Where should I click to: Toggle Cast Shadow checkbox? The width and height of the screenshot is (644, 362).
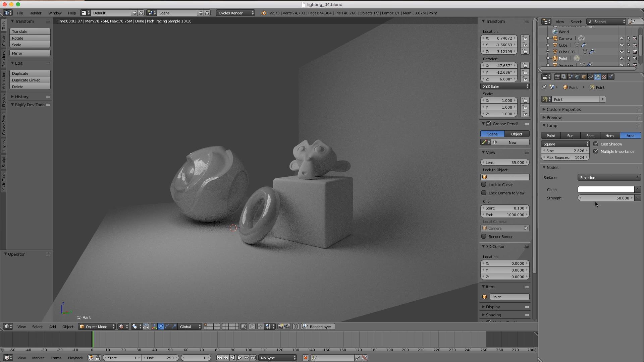pos(596,144)
